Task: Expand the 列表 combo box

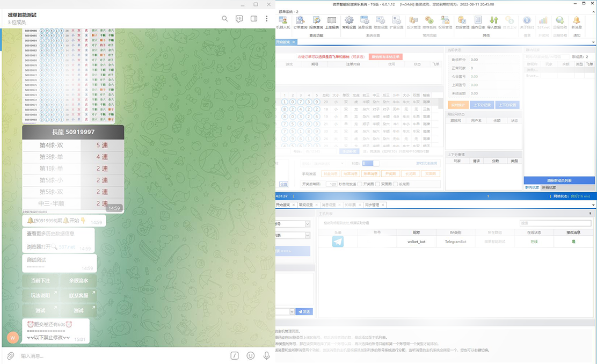Action: (x=307, y=235)
